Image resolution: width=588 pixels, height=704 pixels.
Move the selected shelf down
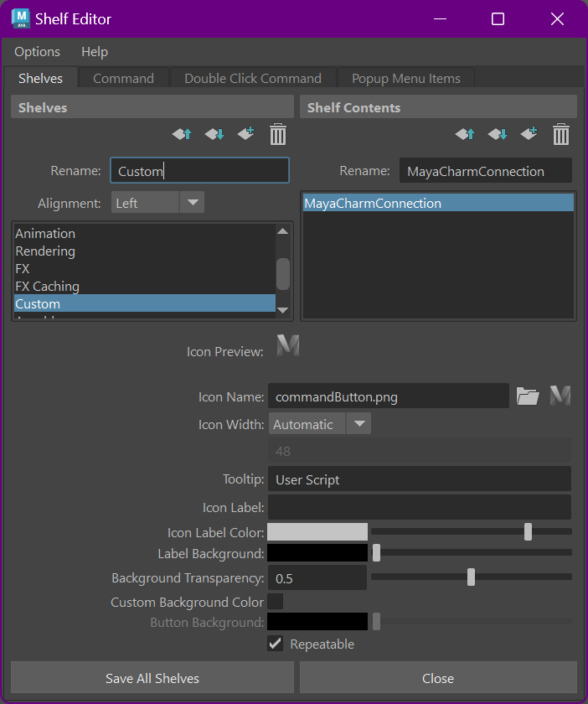[214, 134]
